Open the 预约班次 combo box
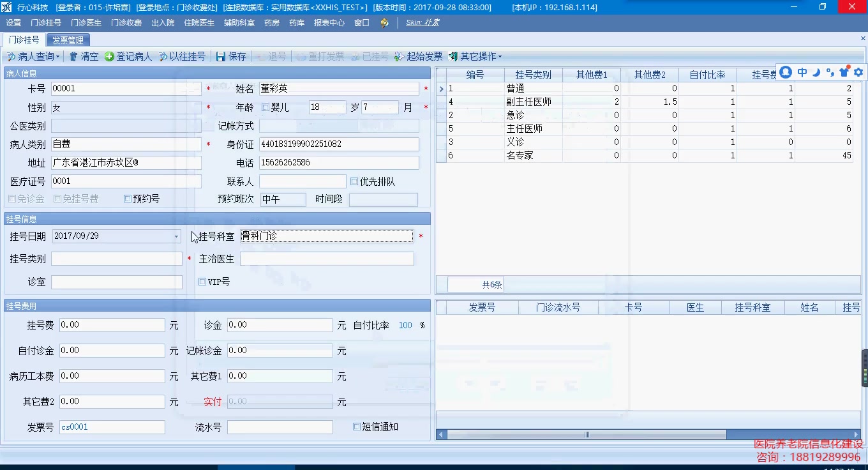 (x=283, y=199)
